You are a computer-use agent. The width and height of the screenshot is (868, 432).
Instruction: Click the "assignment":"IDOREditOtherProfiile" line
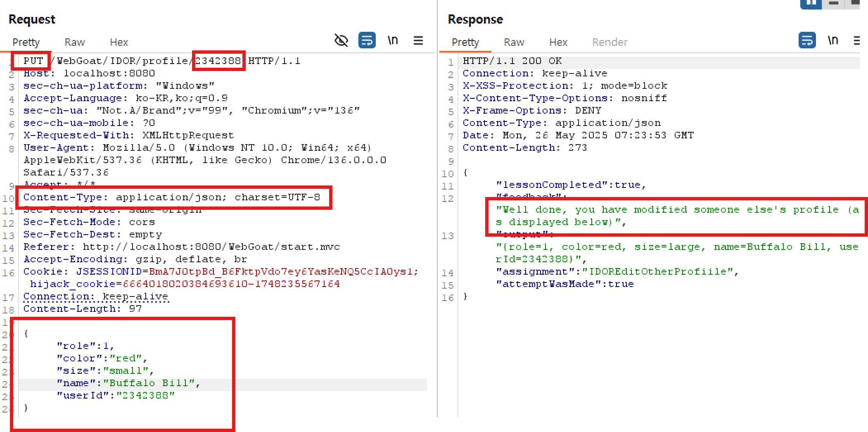617,271
